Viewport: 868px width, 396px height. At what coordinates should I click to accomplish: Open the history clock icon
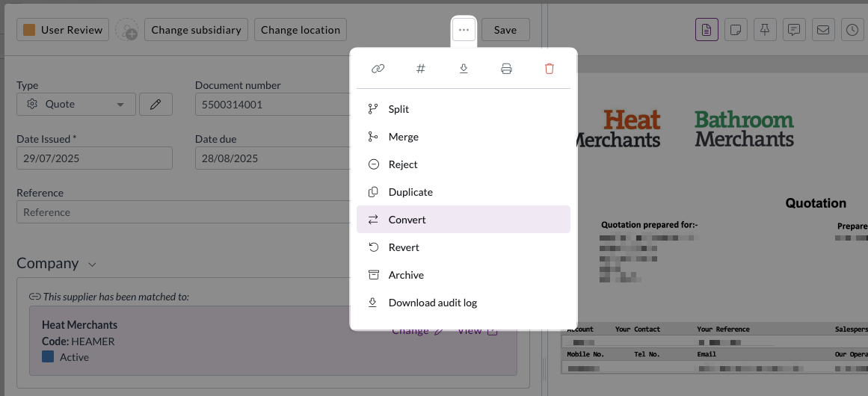852,30
